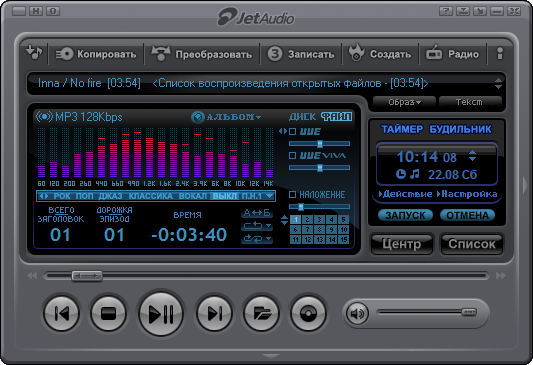533x365 pixels.
Task: Click the volume slider handle
Action: (469, 312)
